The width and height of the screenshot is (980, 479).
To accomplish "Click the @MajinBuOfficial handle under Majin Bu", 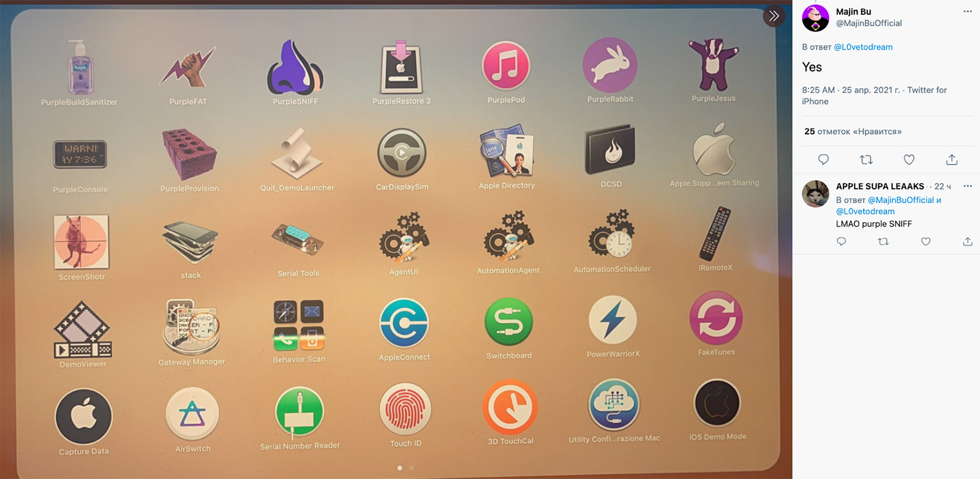I will coord(869,23).
